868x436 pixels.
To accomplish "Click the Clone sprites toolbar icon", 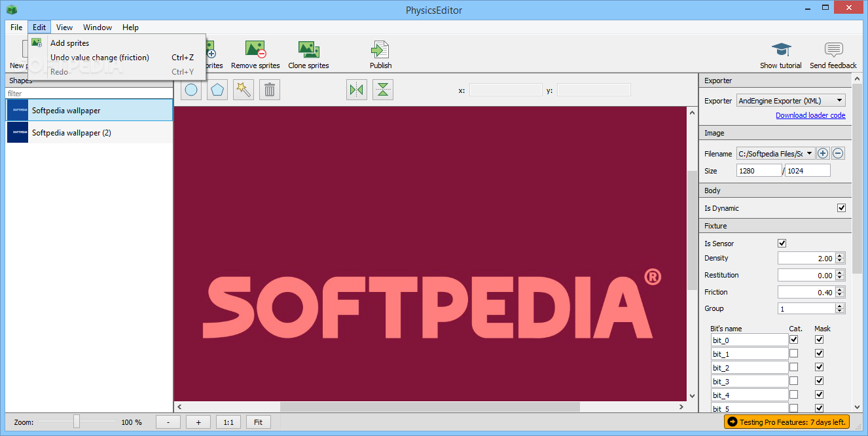I will [308, 50].
